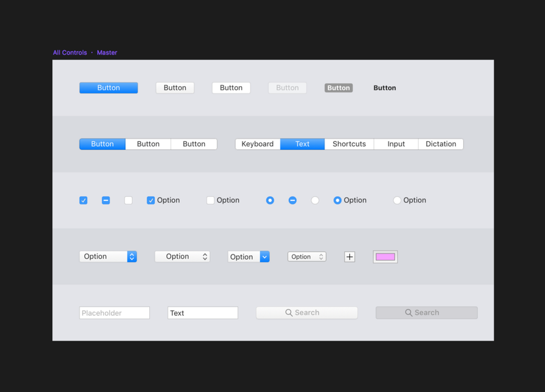Select the blue Button segment
This screenshot has height=392, width=545.
102,144
